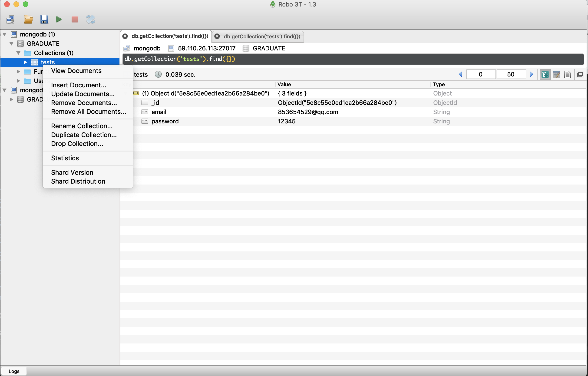Viewport: 588px width, 376px height.
Task: Click the detach output window icon
Action: pos(580,74)
